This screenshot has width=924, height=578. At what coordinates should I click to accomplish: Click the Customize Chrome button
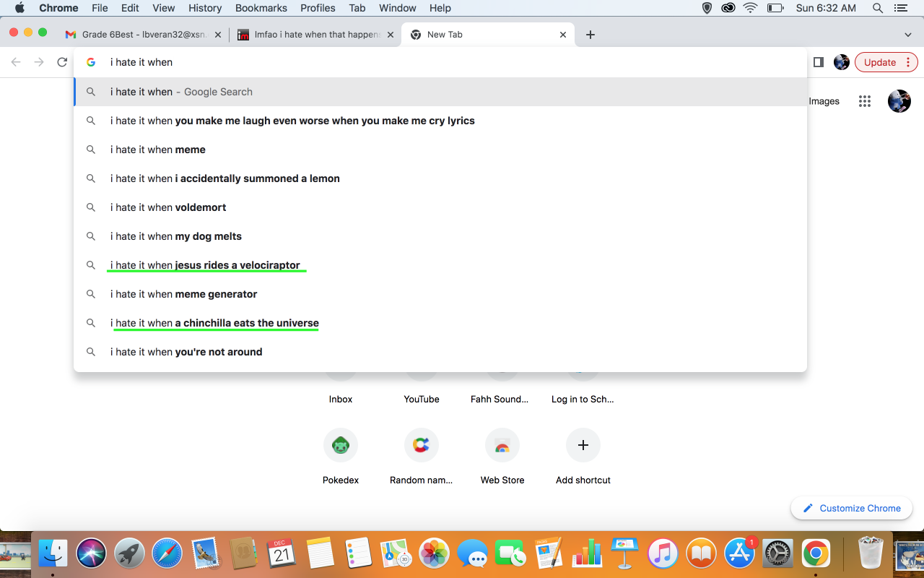852,508
